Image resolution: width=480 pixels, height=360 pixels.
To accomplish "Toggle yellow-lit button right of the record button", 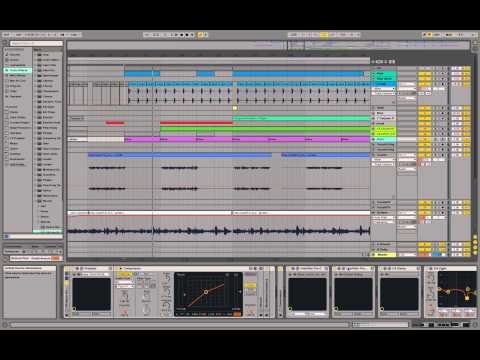I will [200, 35].
